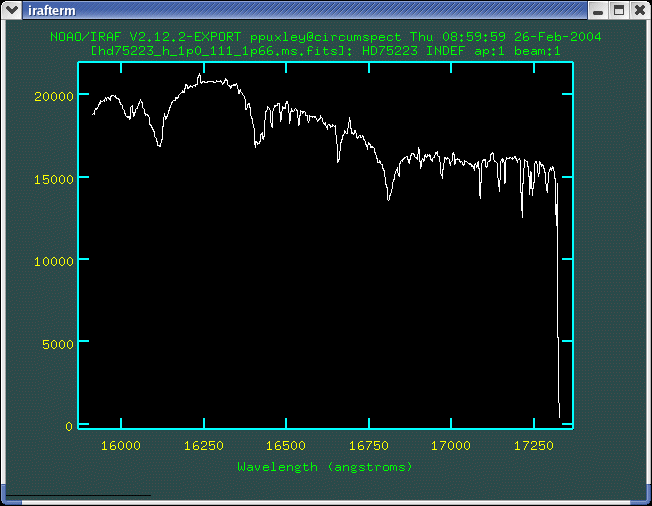Viewport: 652px width, 506px height.
Task: Click the spectrum peak near 16250 angstroms
Action: pos(199,75)
